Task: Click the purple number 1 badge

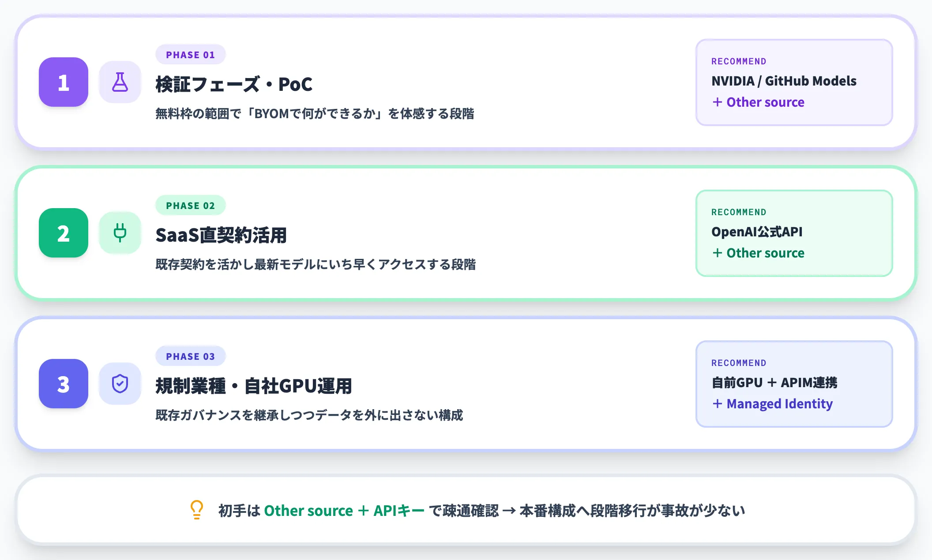Action: pyautogui.click(x=64, y=82)
